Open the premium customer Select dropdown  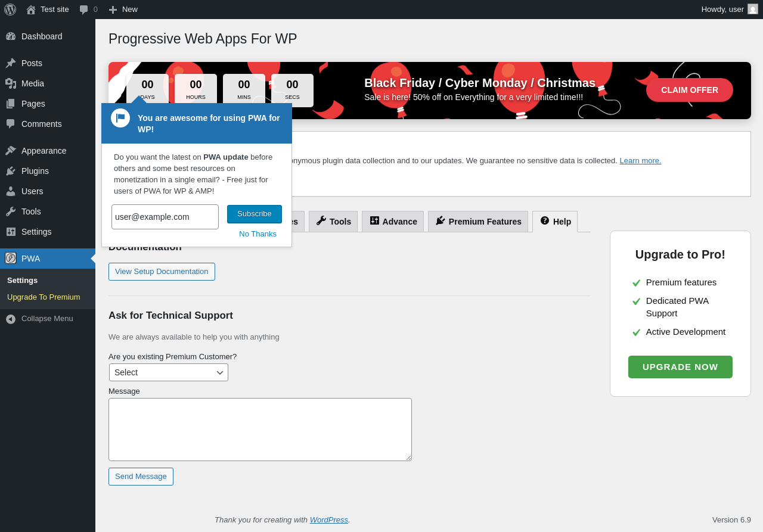tap(169, 372)
